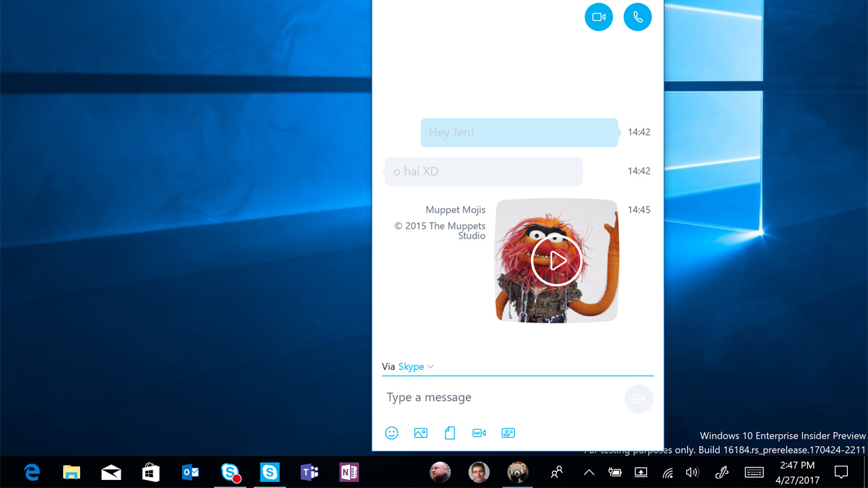Screen dimensions: 868x488
Task: Play the Muppet Mojis animation
Action: [556, 260]
